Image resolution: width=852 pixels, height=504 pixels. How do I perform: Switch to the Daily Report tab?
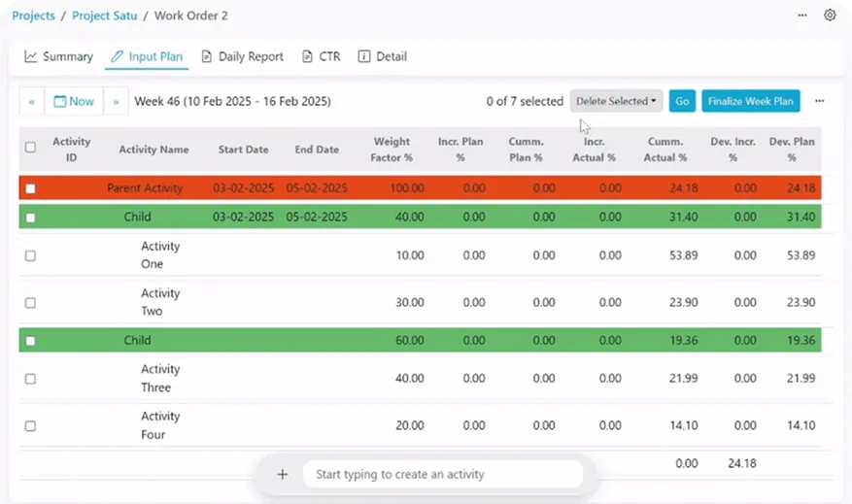pos(242,57)
